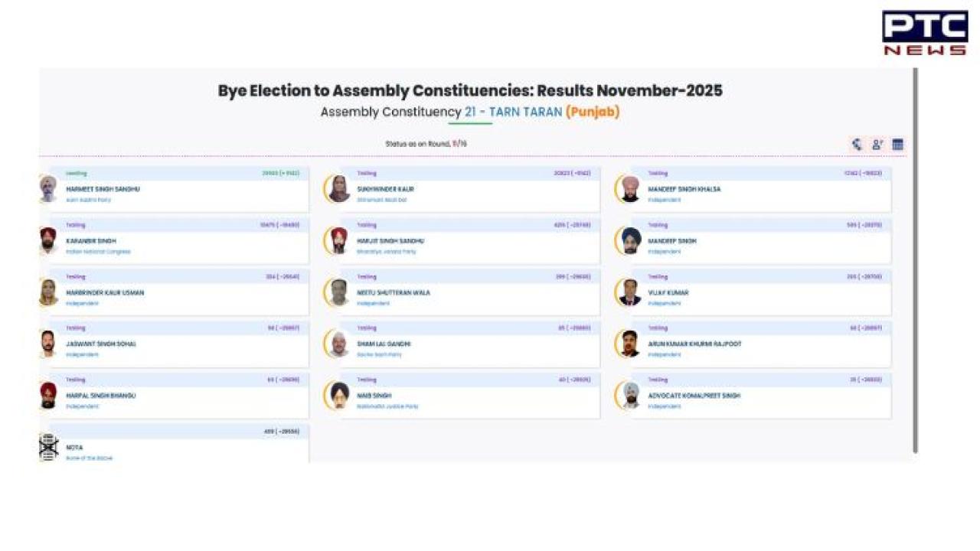The height and width of the screenshot is (551, 980).
Task: Click the PTC News logo
Action: (x=925, y=33)
